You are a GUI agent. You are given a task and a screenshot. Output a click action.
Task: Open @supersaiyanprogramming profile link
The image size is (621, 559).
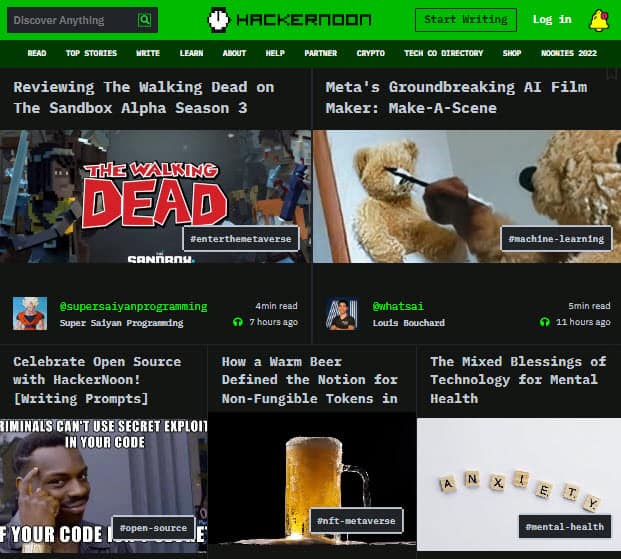click(x=133, y=306)
